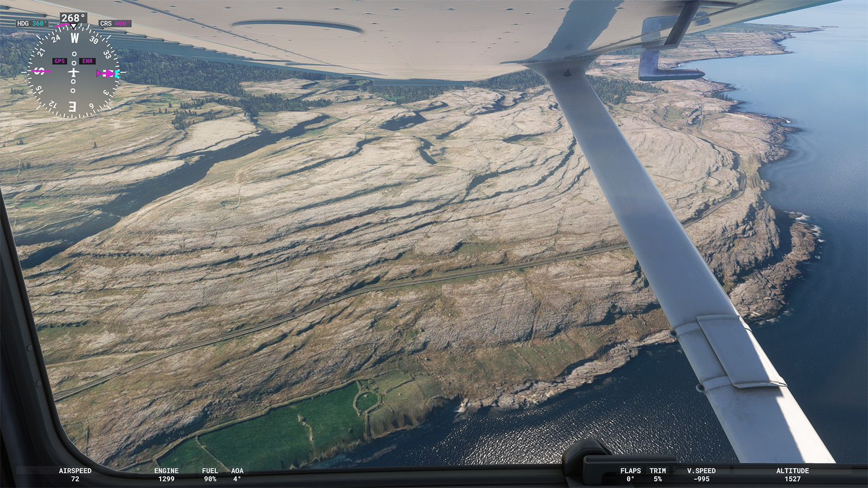The width and height of the screenshot is (868, 488).
Task: Click the magenta course arrow pointer
Action: (x=106, y=73)
